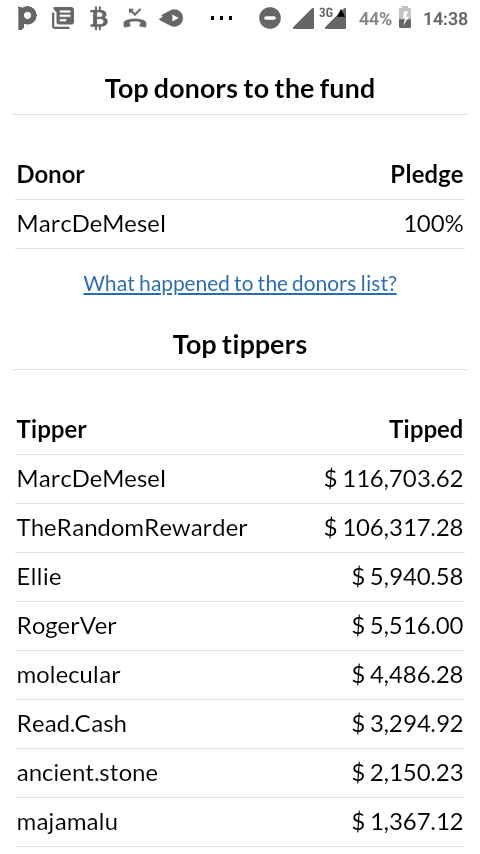Select the ancient.stone tipper row
The width and height of the screenshot is (480, 854).
coord(240,773)
